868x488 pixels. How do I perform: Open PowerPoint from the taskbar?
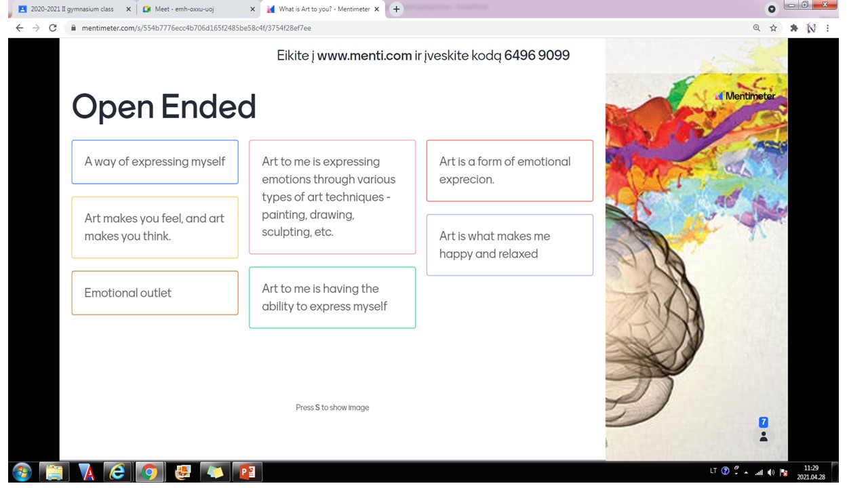pos(247,472)
